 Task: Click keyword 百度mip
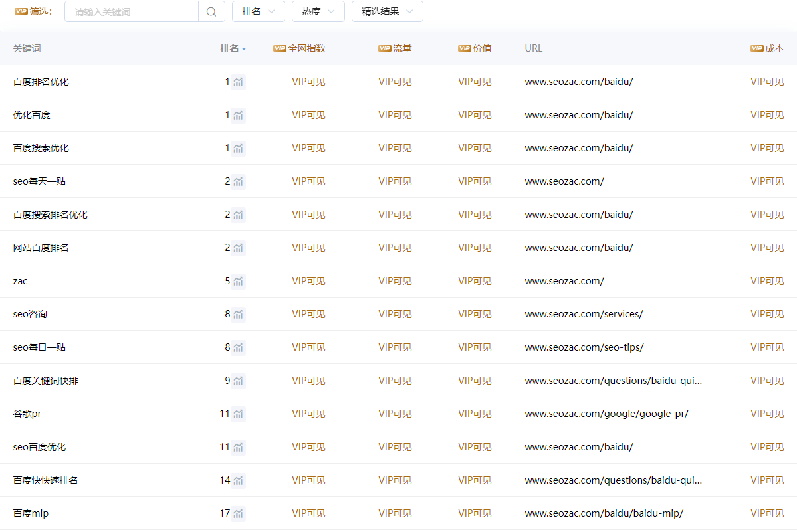[31, 513]
